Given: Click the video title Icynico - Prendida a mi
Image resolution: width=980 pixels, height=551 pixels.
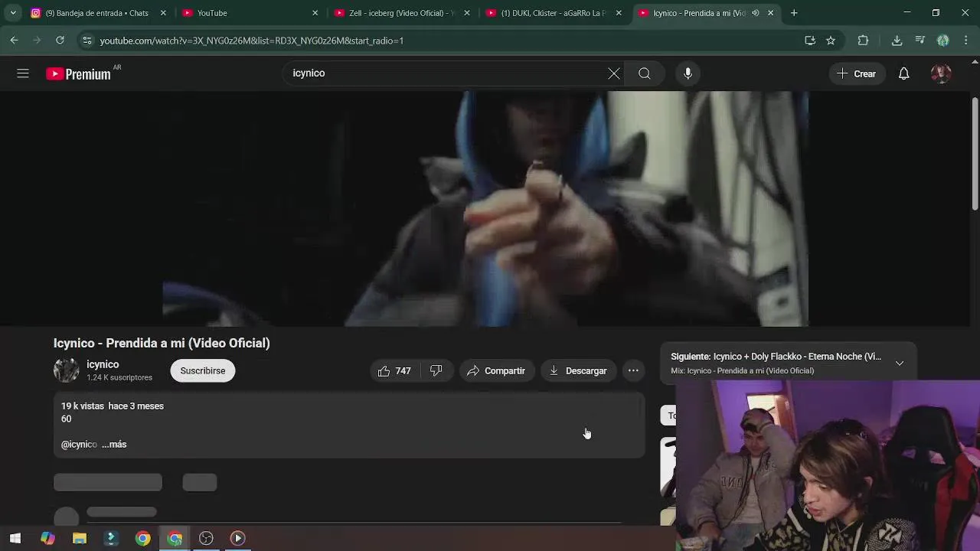Looking at the screenshot, I should point(162,343).
